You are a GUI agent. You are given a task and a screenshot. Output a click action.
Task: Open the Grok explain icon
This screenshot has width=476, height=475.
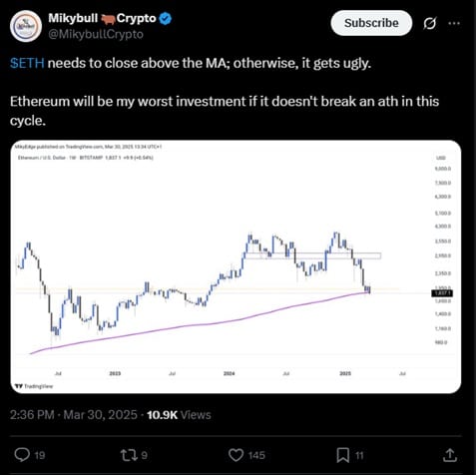click(x=430, y=23)
